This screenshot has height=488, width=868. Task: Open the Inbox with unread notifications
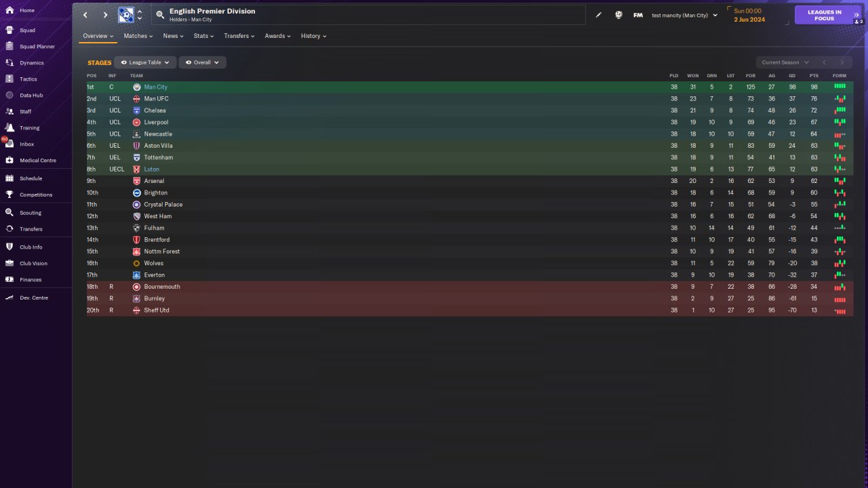point(9,144)
